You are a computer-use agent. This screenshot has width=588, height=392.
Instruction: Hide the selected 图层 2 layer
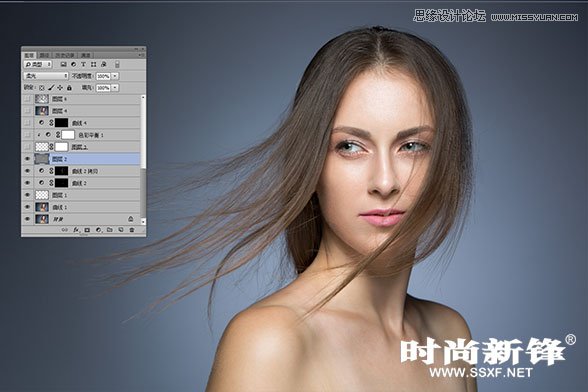27,159
